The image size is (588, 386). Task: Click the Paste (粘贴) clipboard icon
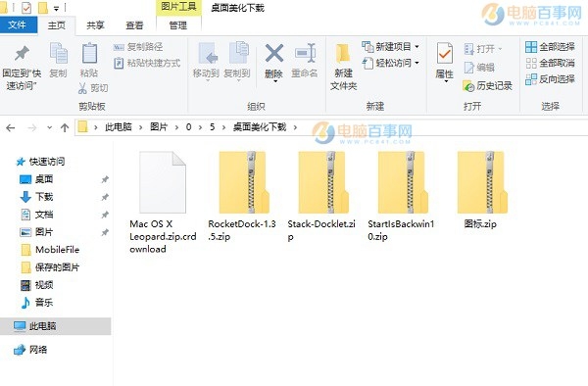pyautogui.click(x=89, y=53)
